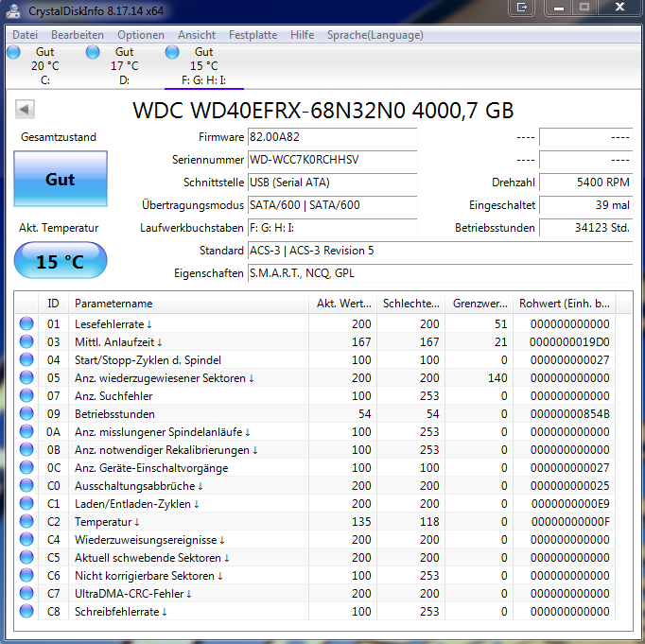The width and height of the screenshot is (645, 644).
Task: Click the blue status orb above C:
Action: [x=13, y=52]
